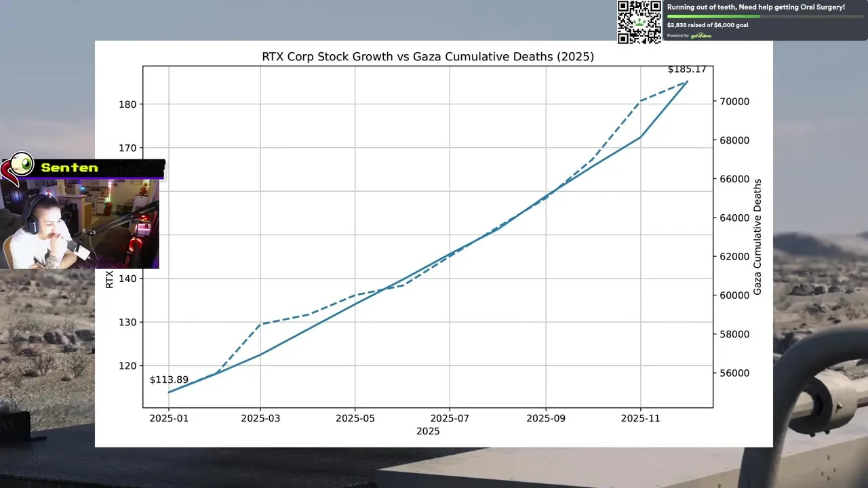Screen dimensions: 868x488
Task: Click the streamer webcam feed
Action: click(79, 224)
